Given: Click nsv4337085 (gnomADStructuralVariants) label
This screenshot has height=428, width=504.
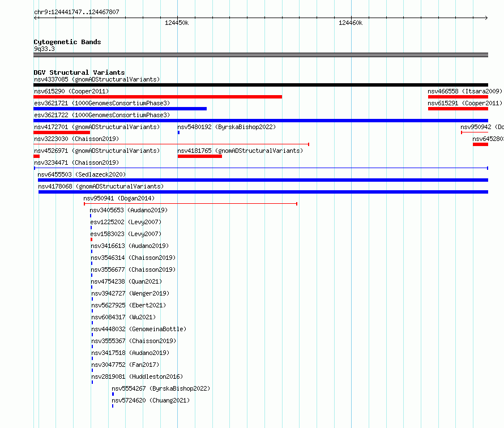Looking at the screenshot, I should (x=97, y=79).
